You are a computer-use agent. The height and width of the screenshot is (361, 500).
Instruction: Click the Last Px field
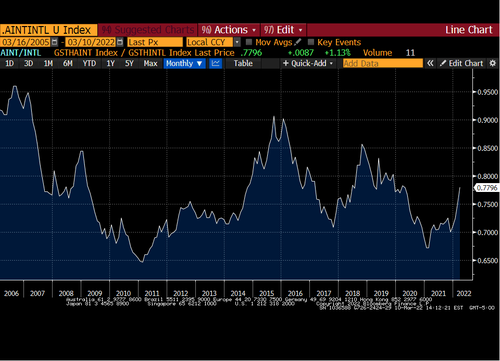point(155,42)
